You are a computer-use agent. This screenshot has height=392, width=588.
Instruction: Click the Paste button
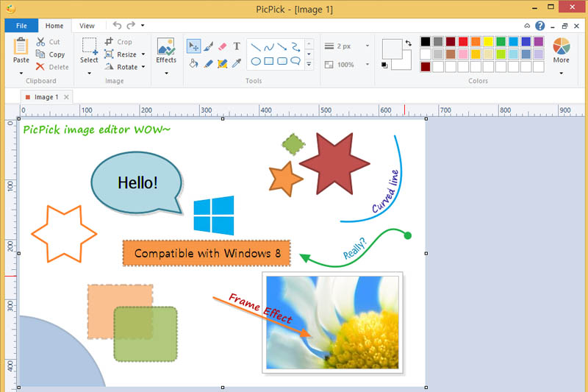[21, 51]
